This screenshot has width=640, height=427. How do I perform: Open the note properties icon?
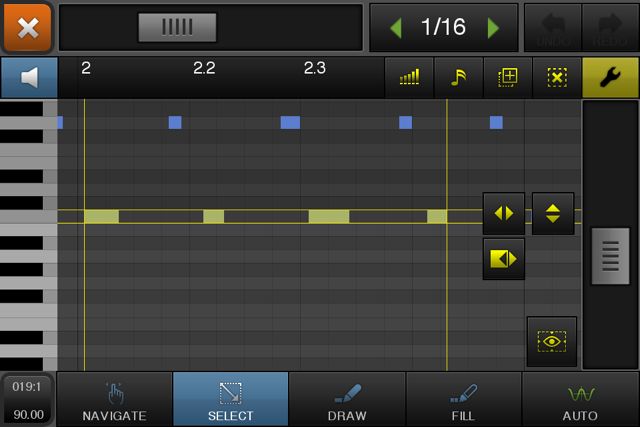tap(459, 78)
